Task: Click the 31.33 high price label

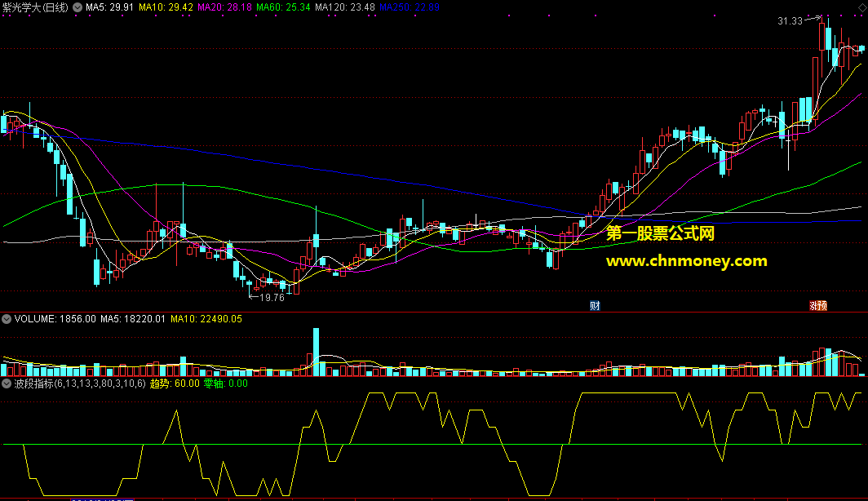Action: [x=790, y=21]
